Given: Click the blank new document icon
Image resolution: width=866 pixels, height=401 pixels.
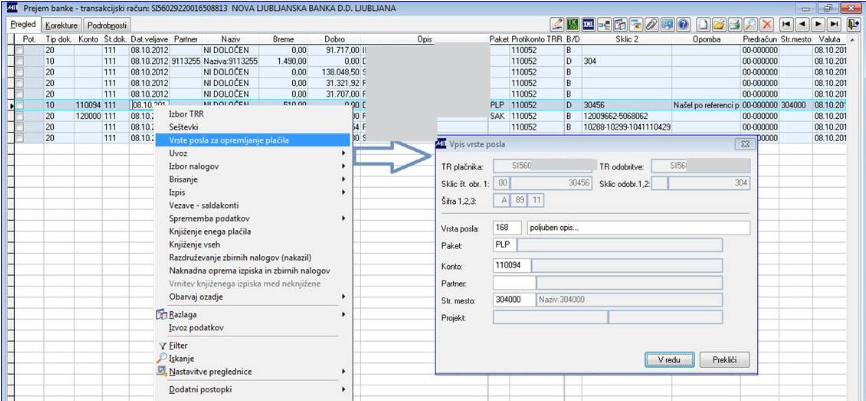Looking at the screenshot, I should click(703, 24).
